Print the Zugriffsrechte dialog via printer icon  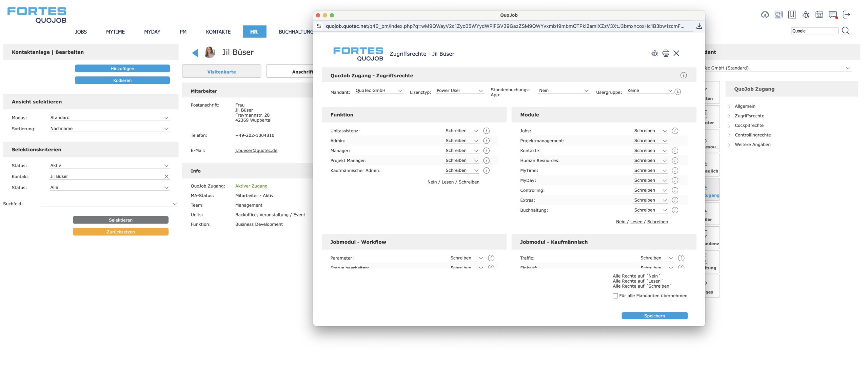666,53
